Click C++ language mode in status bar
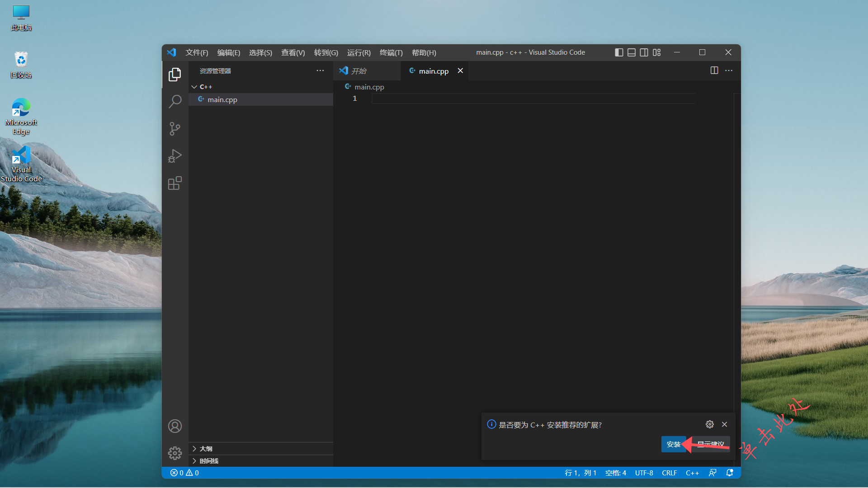 point(692,473)
